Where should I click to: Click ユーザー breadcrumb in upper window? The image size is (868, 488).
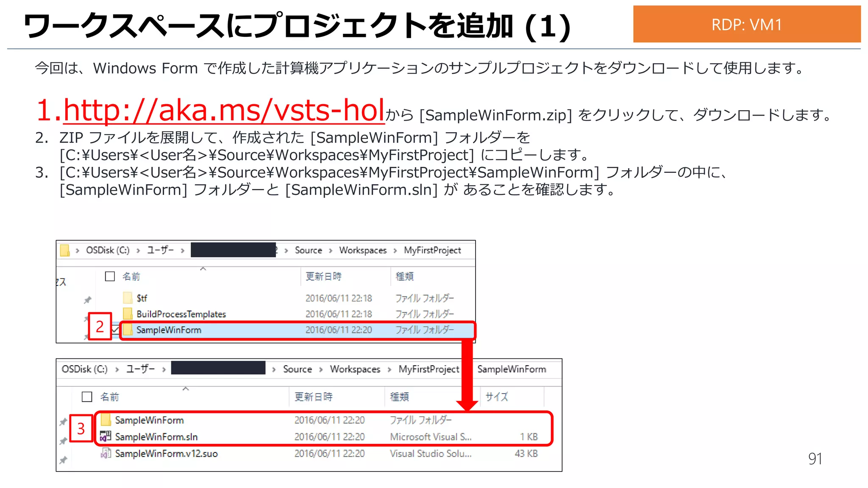tap(160, 250)
